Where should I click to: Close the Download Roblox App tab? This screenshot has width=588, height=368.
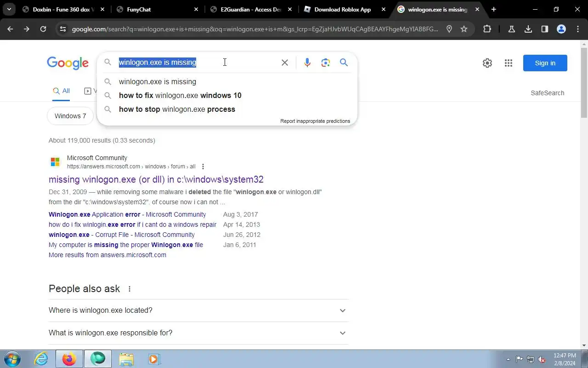point(384,9)
